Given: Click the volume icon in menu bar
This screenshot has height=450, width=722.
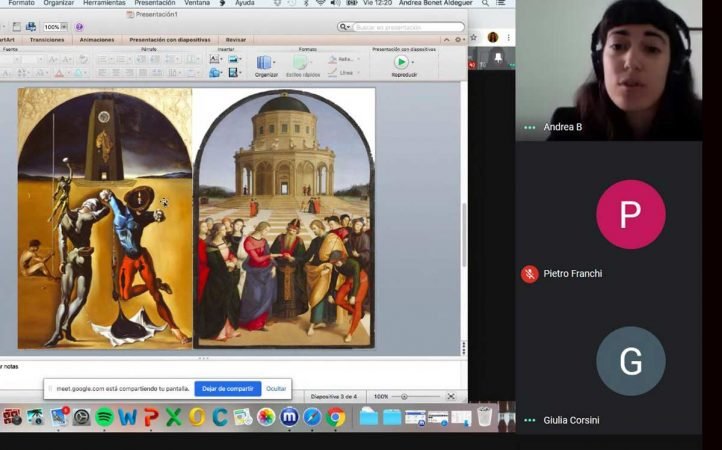Looking at the screenshot, I should coord(335,3).
